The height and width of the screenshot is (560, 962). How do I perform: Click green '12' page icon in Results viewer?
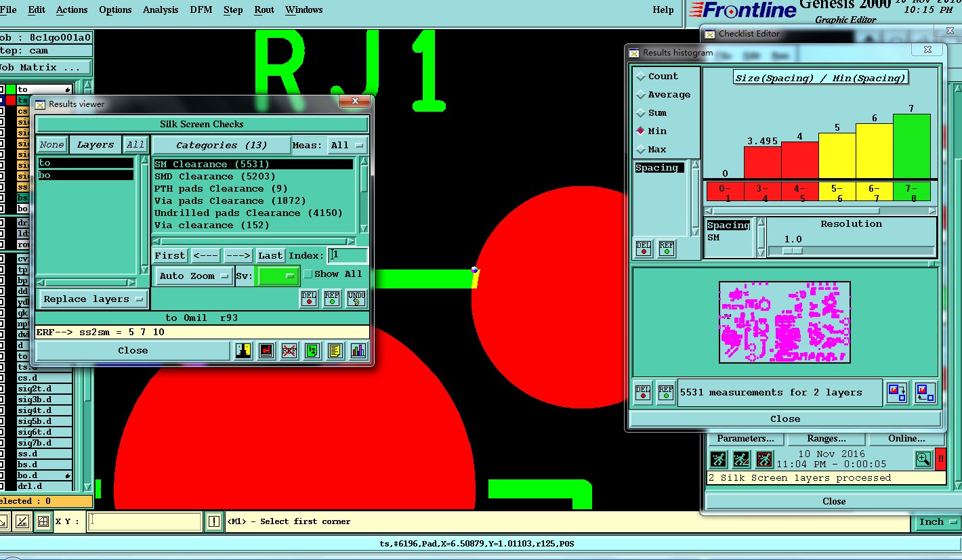pos(312,350)
